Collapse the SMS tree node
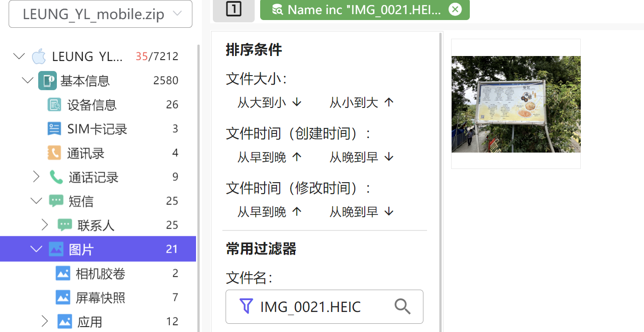The width and height of the screenshot is (644, 332). click(36, 201)
